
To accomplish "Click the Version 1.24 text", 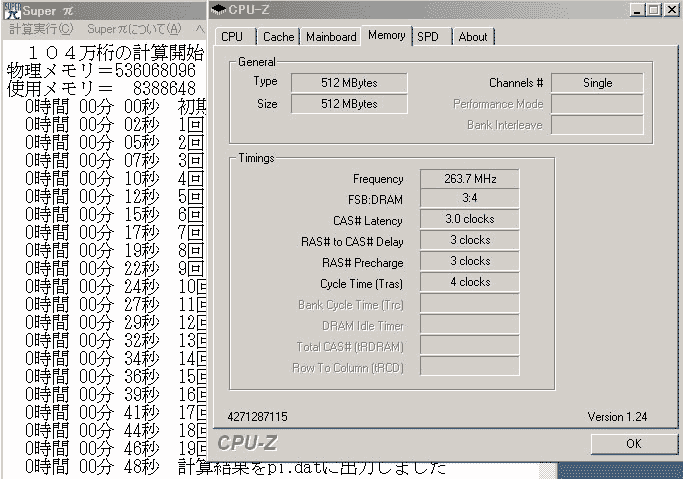I will 617,417.
